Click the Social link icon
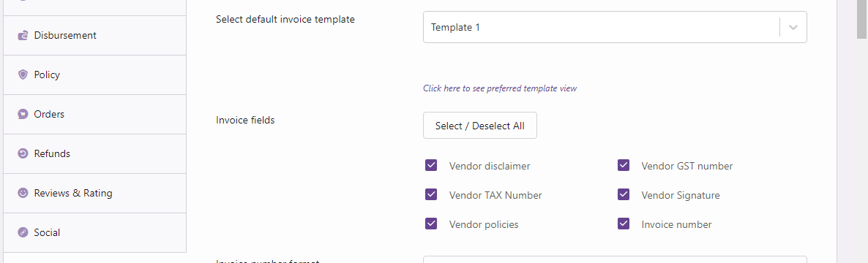868x263 pixels. coord(23,232)
